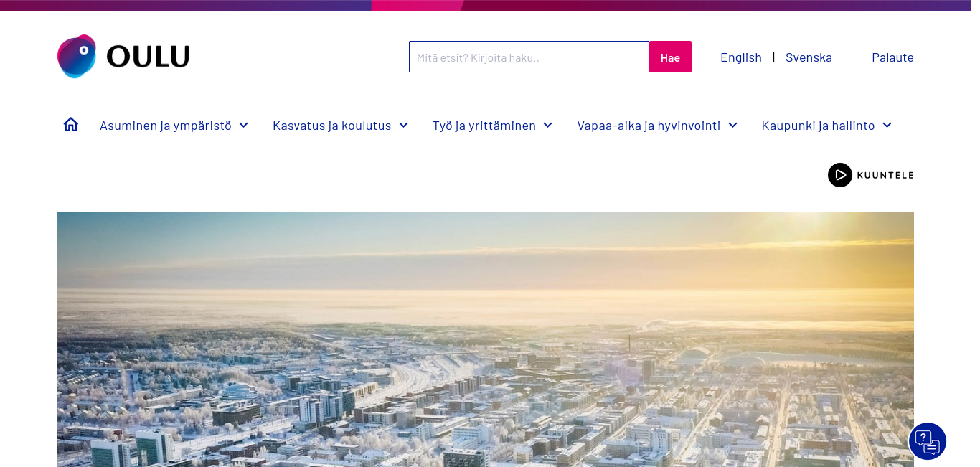Open the Asuminen ja ympäristö menu
The image size is (980, 467).
(x=166, y=126)
